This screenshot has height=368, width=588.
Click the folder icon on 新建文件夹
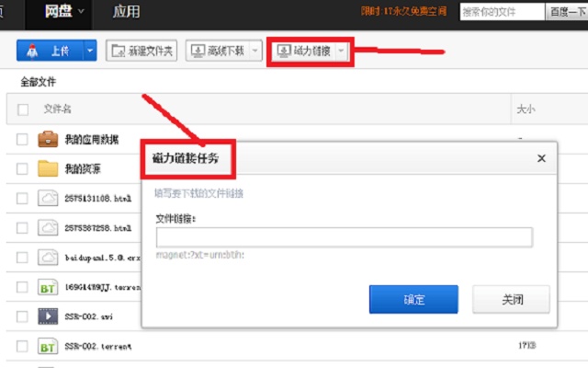(x=119, y=51)
